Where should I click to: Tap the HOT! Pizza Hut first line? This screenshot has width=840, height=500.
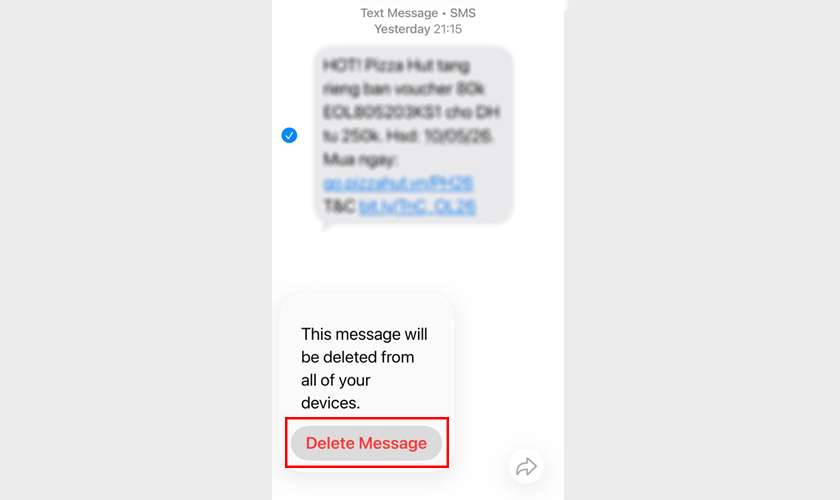point(396,65)
